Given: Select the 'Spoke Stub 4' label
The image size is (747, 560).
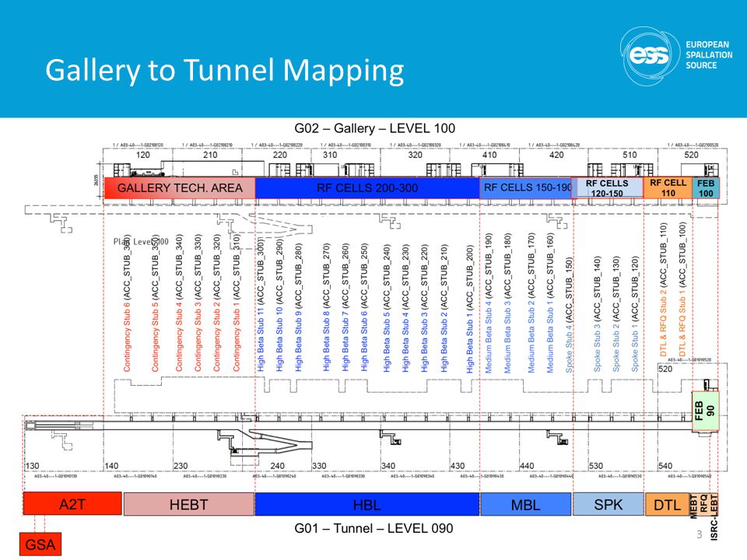Looking at the screenshot, I should coord(569,348).
